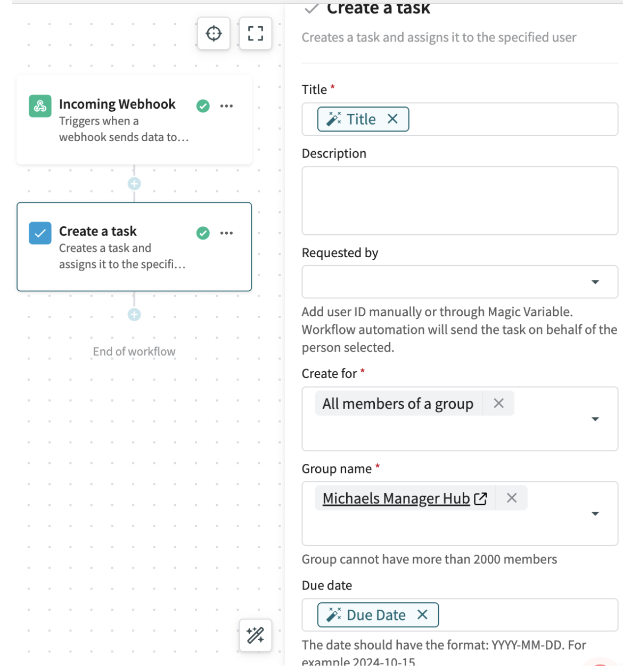This screenshot has width=623, height=672.
Task: Remove the Due Date magic variable chip
Action: (422, 615)
